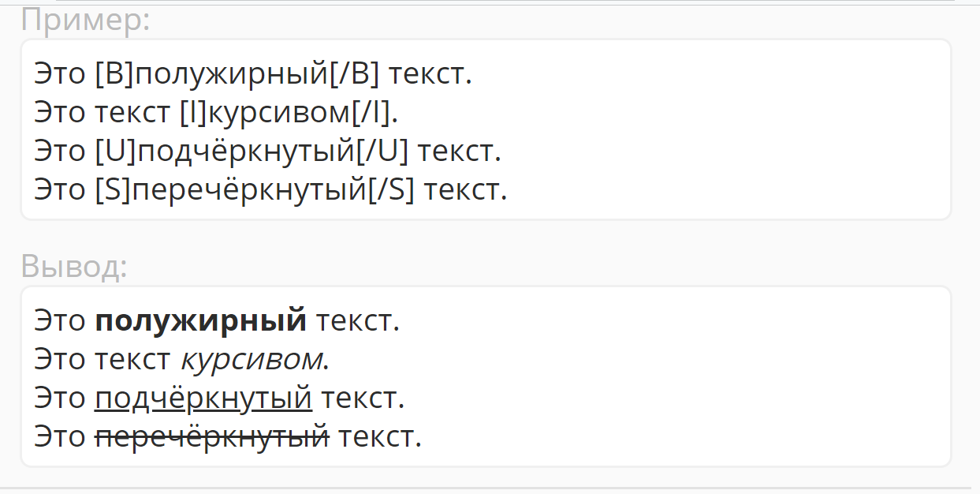Click the closing [/S] tag in the example
Image resolution: width=980 pixels, height=494 pixels.
[391, 189]
